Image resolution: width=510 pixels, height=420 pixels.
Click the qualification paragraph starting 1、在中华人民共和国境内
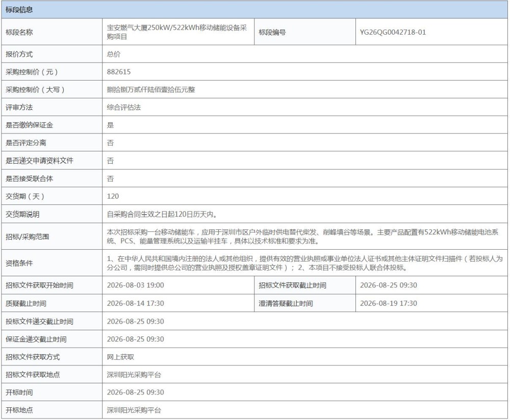(x=305, y=263)
